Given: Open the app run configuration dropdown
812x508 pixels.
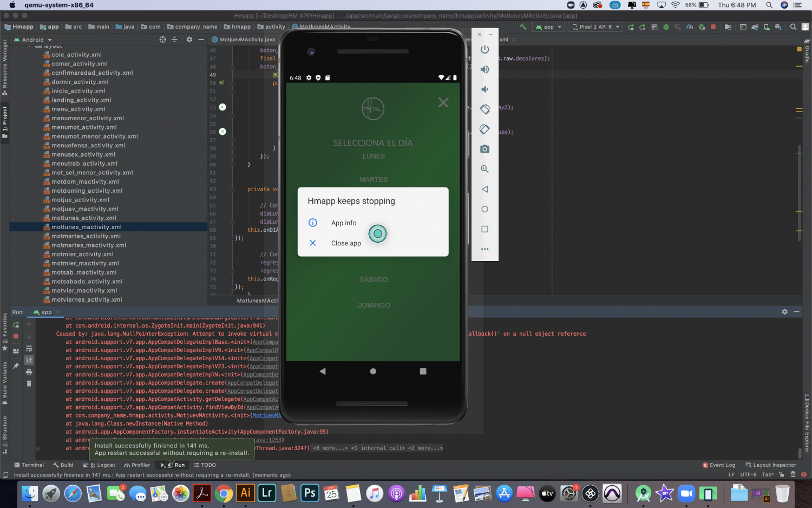Looking at the screenshot, I should tap(549, 27).
